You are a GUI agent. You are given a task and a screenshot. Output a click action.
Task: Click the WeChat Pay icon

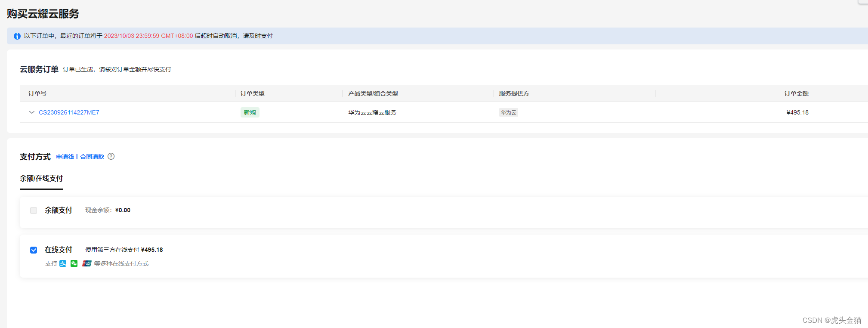(74, 263)
